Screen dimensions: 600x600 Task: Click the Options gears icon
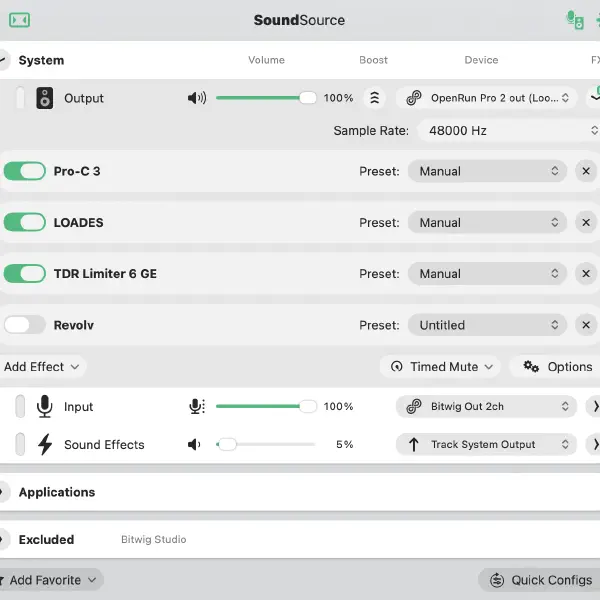(x=531, y=367)
